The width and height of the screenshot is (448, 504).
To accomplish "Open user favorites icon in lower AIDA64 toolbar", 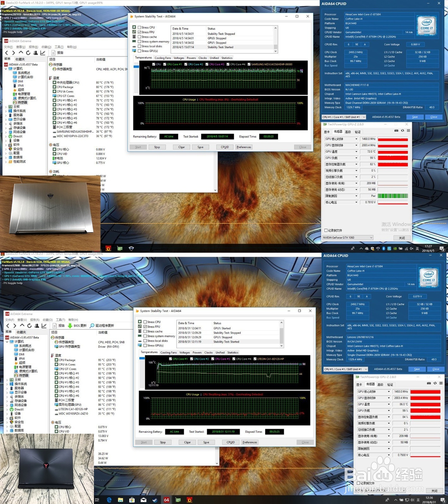I will click(x=37, y=326).
